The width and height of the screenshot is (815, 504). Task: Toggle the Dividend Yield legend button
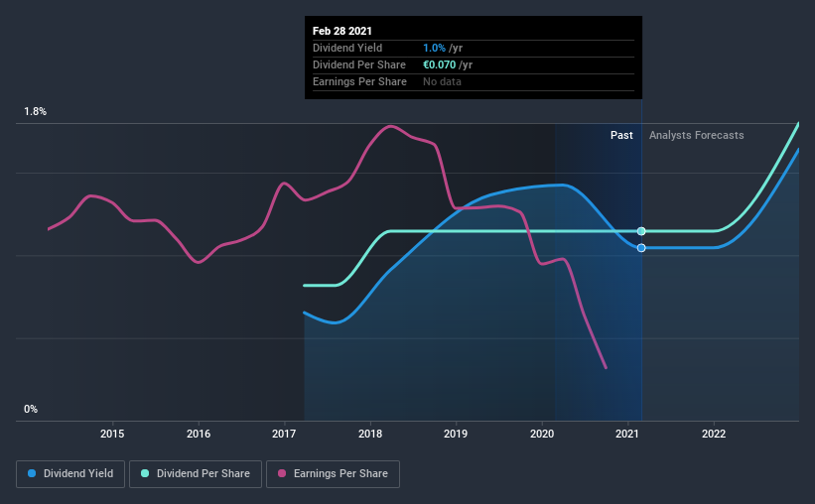[x=70, y=474]
